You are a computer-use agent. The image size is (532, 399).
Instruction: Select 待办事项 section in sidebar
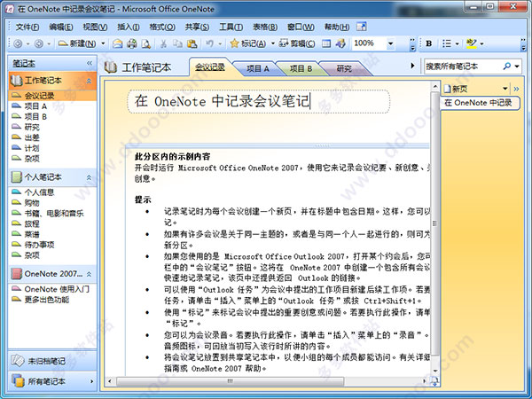39,245
